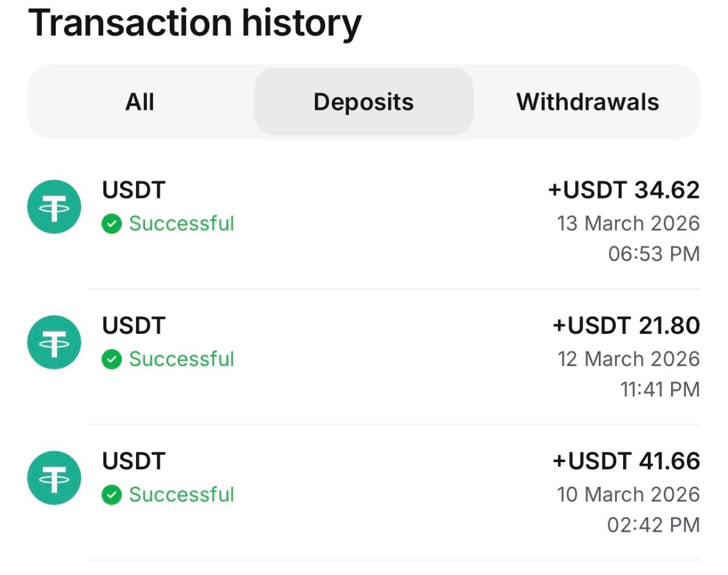Click the 11:41 PM timestamp
Viewport: 728px width, 575px height.
tap(660, 389)
